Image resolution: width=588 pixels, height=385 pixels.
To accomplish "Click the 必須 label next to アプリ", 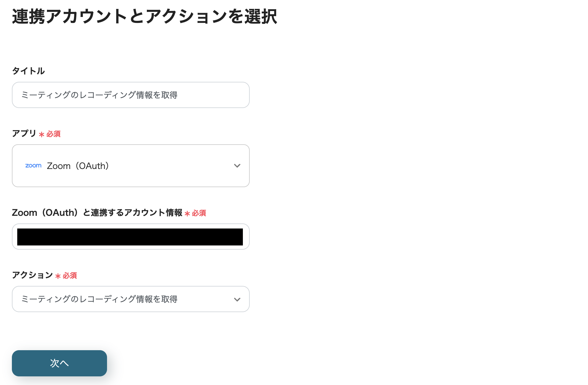I will click(52, 134).
